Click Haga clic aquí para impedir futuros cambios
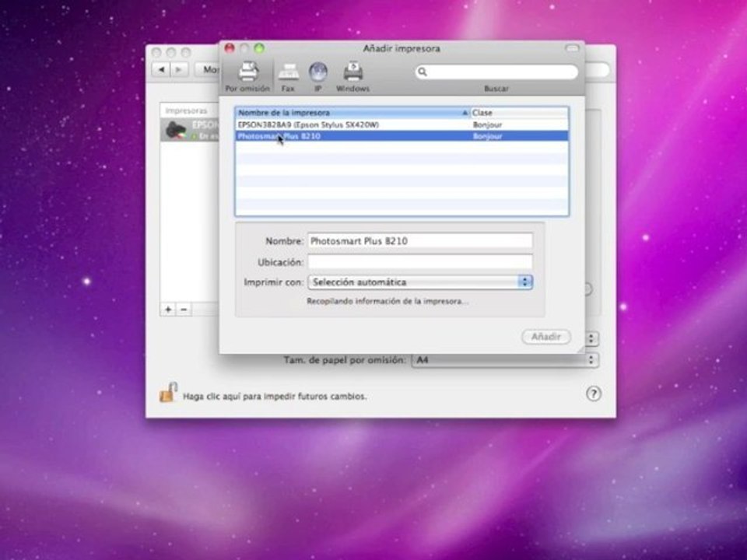This screenshot has width=747, height=560. click(275, 396)
